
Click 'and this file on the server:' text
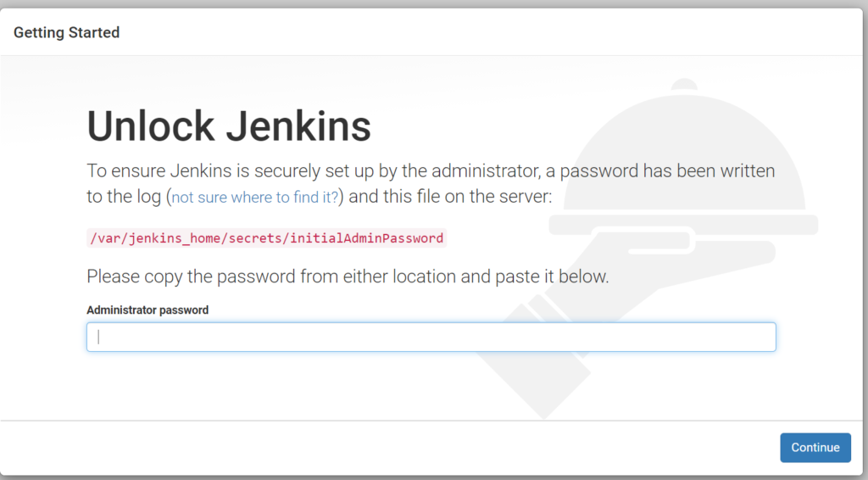[x=450, y=197]
